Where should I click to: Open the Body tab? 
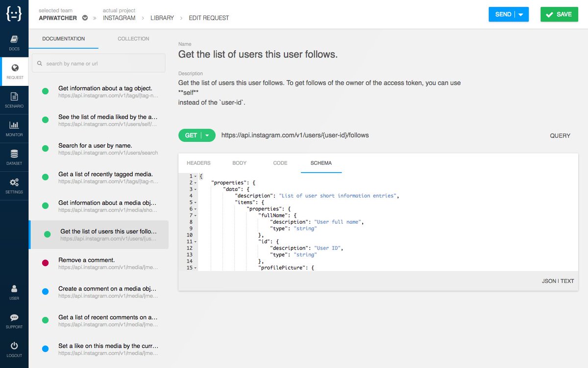pos(240,163)
